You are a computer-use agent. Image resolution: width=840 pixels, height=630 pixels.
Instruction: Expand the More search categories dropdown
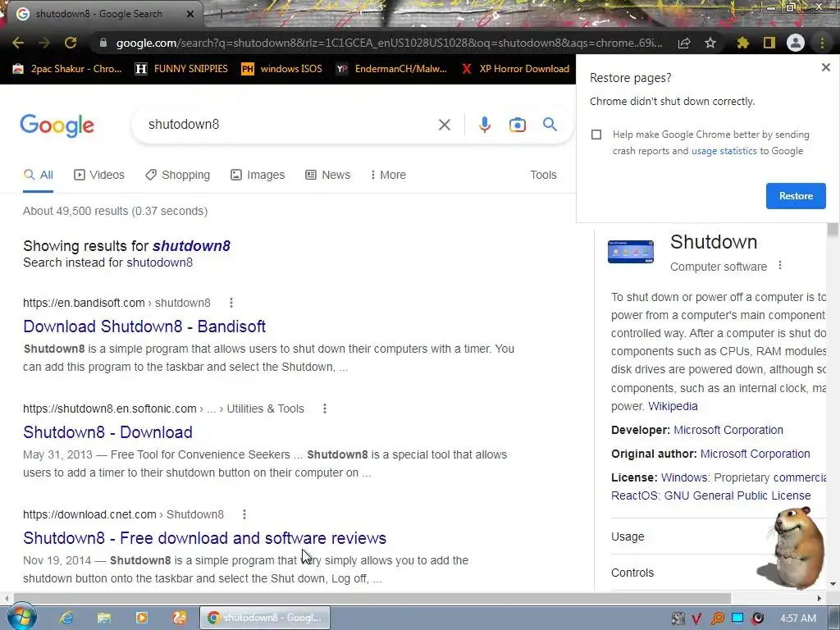click(388, 176)
